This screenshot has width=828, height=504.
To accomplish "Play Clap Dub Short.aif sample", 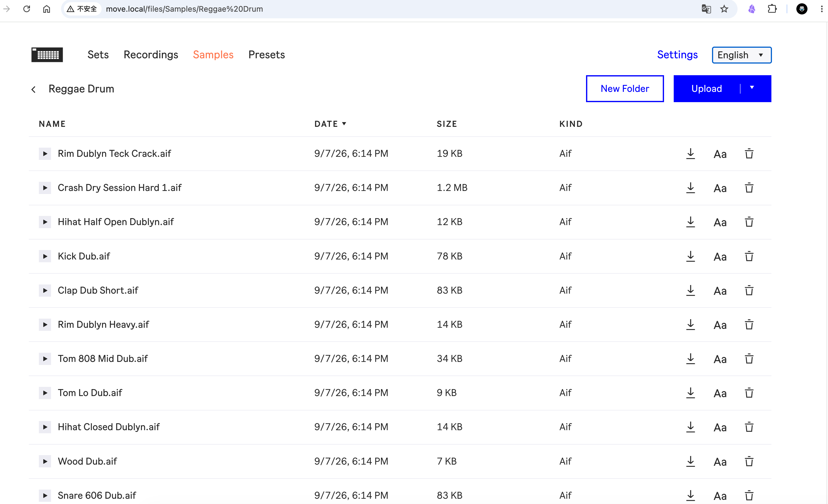I will point(45,291).
